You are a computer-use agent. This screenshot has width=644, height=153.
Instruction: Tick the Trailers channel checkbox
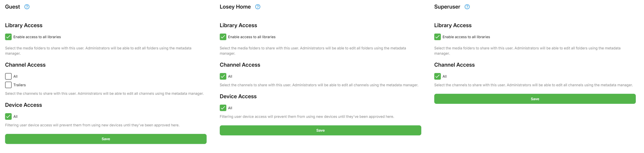point(8,85)
